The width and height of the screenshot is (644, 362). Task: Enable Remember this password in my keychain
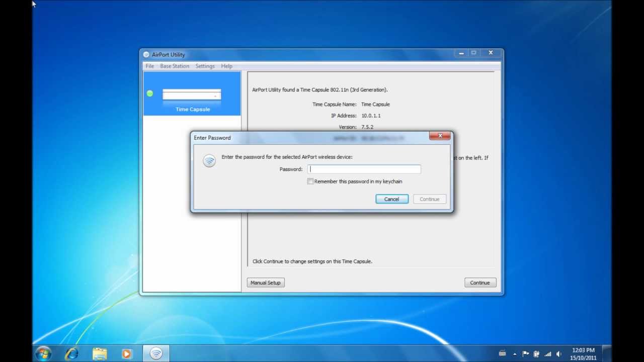tap(310, 182)
